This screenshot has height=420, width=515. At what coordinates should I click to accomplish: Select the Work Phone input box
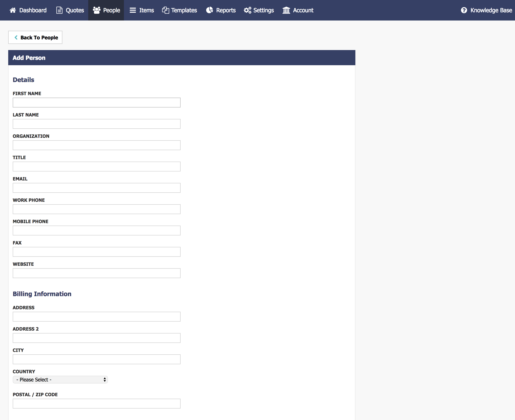pos(97,209)
